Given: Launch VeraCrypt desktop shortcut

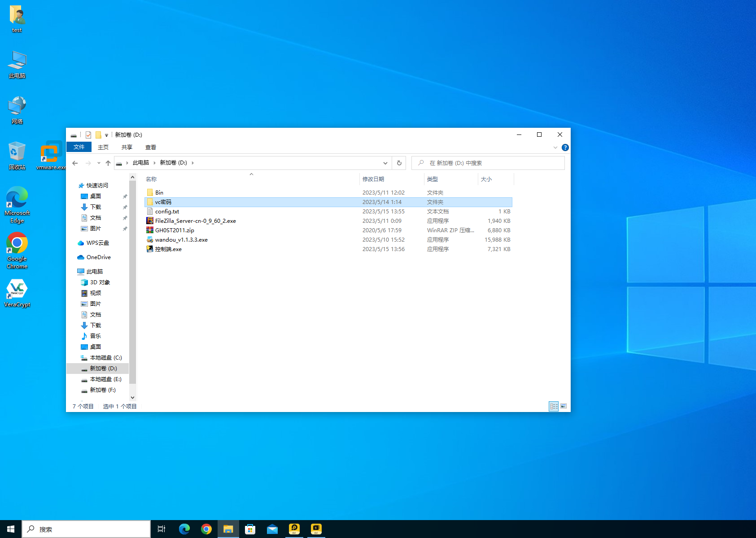Looking at the screenshot, I should pyautogui.click(x=17, y=293).
